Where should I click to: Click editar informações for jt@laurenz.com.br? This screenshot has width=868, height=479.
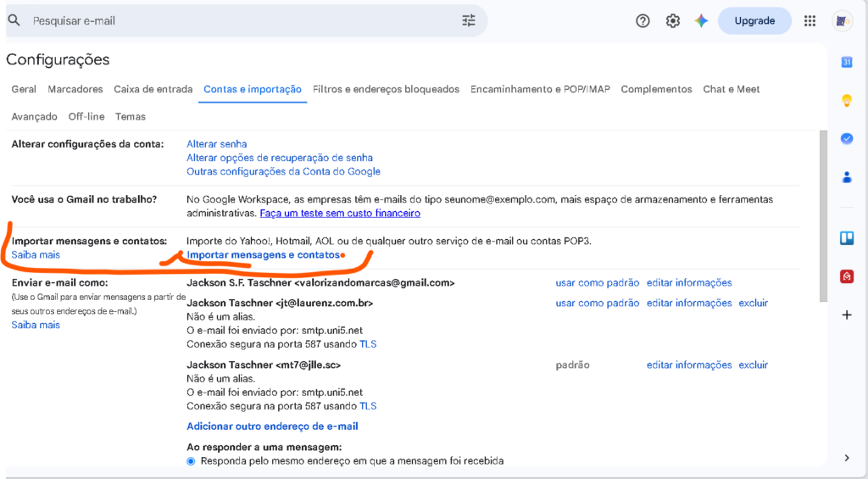click(689, 303)
